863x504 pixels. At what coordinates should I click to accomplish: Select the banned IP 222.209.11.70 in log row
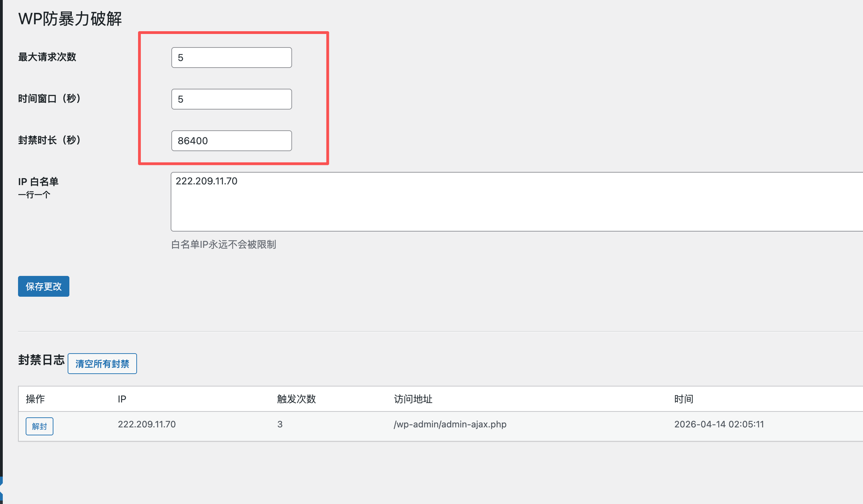147,424
